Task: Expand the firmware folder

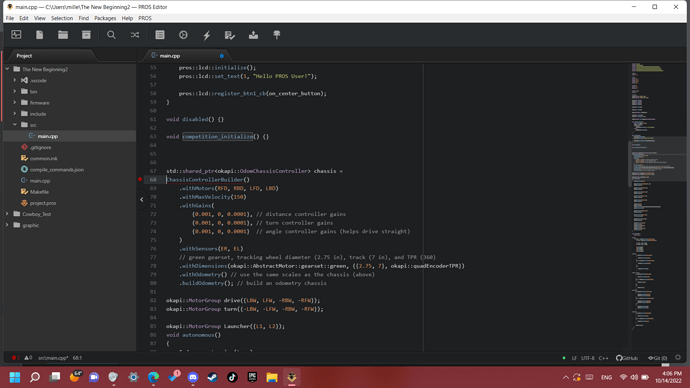Action: point(15,102)
